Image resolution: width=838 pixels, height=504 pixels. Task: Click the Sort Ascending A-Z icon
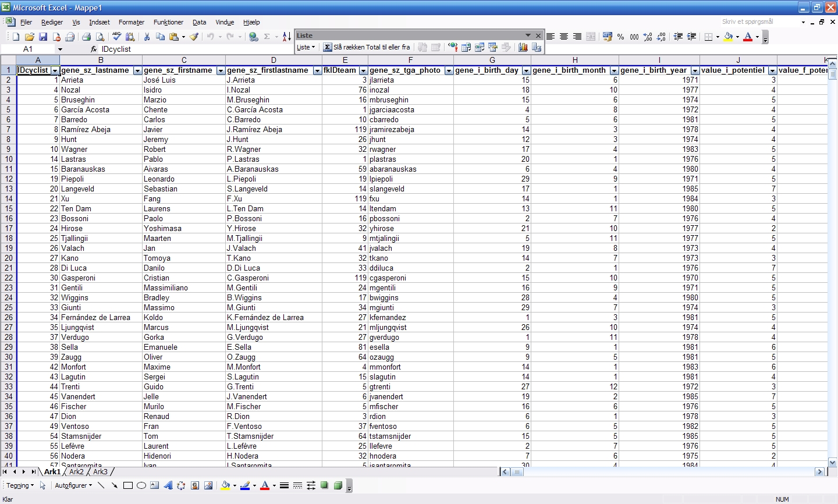coord(286,37)
